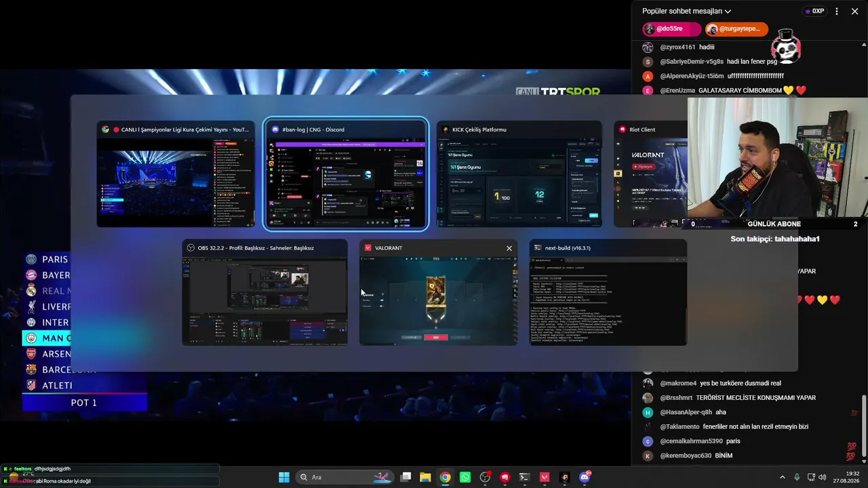Show hidden system tray icons
This screenshot has width=868, height=488.
click(x=782, y=477)
